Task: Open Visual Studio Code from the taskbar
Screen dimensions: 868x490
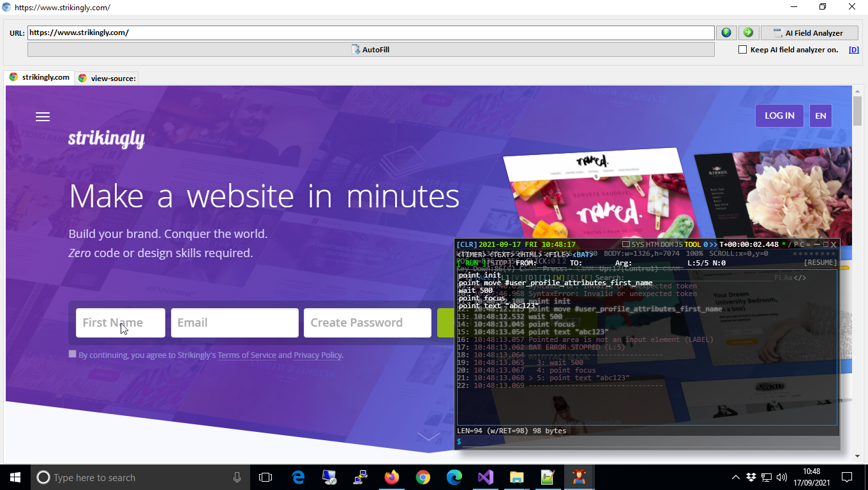Action: tap(485, 477)
